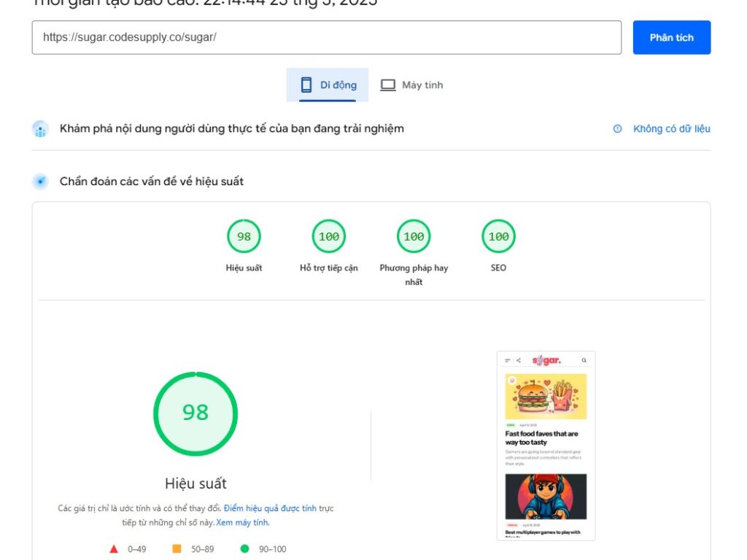Image resolution: width=747 pixels, height=560 pixels.
Task: Open the hamburger menu in the sugar site preview
Action: (x=506, y=359)
